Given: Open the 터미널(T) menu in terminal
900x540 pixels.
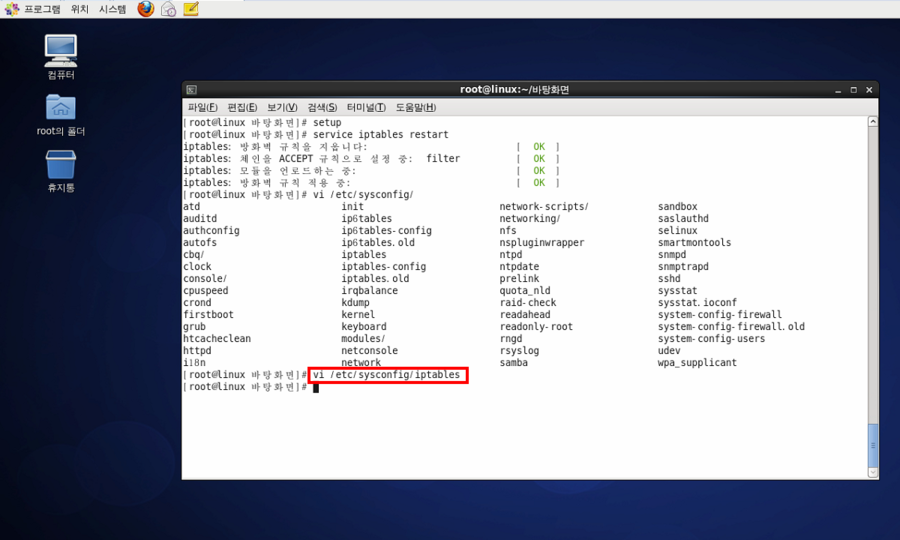Looking at the screenshot, I should [366, 107].
